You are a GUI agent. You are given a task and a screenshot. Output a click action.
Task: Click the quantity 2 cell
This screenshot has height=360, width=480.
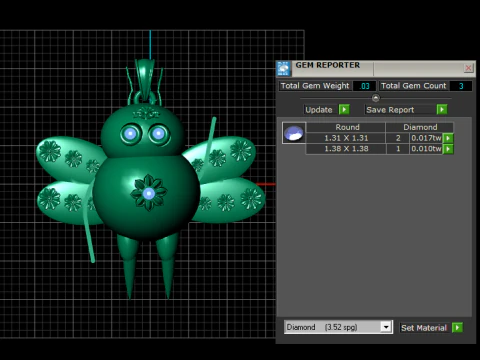(398, 138)
